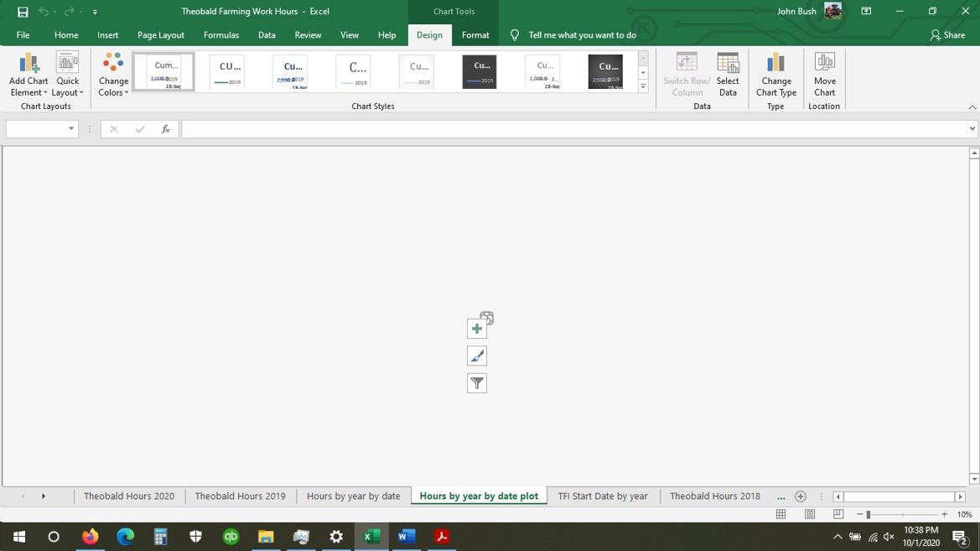The height and width of the screenshot is (551, 980).
Task: Open the Help ribbon tab
Action: click(386, 35)
